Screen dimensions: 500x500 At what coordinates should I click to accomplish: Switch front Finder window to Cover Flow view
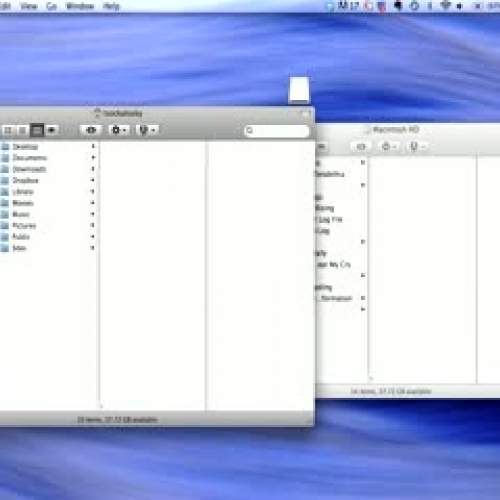(52, 130)
